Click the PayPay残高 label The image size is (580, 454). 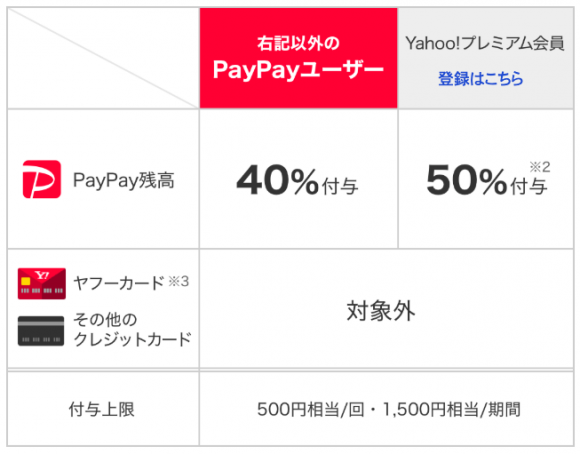(124, 180)
